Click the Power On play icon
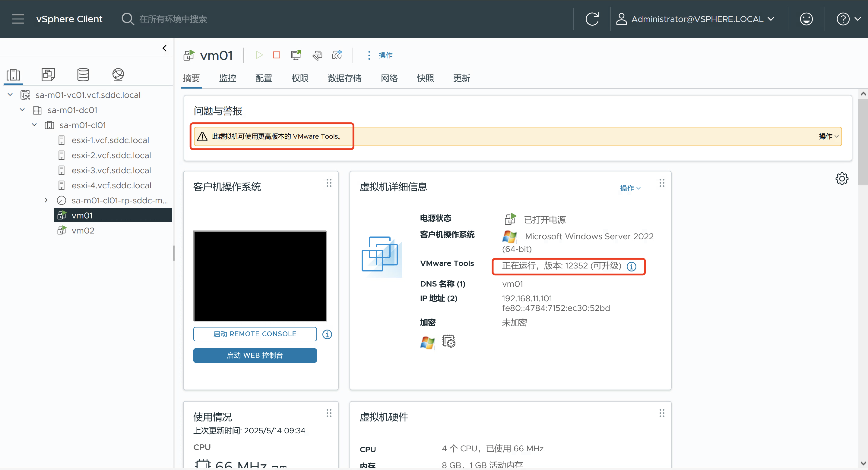868x470 pixels. click(x=259, y=55)
